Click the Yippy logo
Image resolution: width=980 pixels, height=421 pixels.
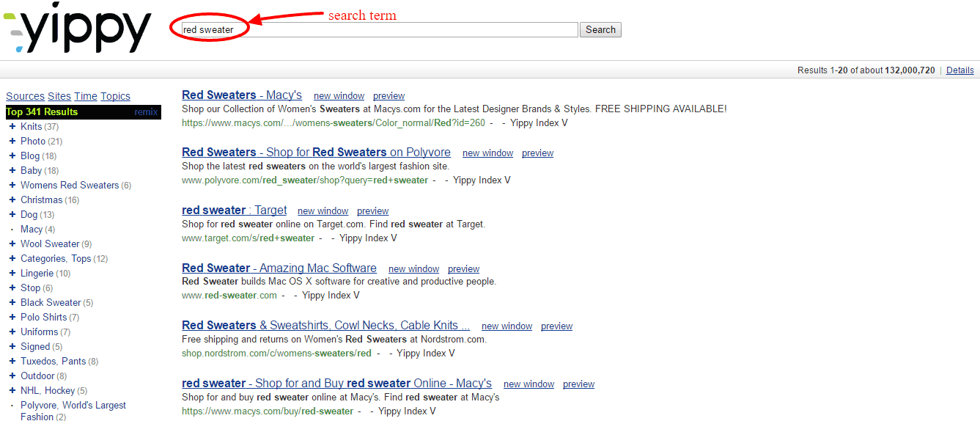(78, 30)
